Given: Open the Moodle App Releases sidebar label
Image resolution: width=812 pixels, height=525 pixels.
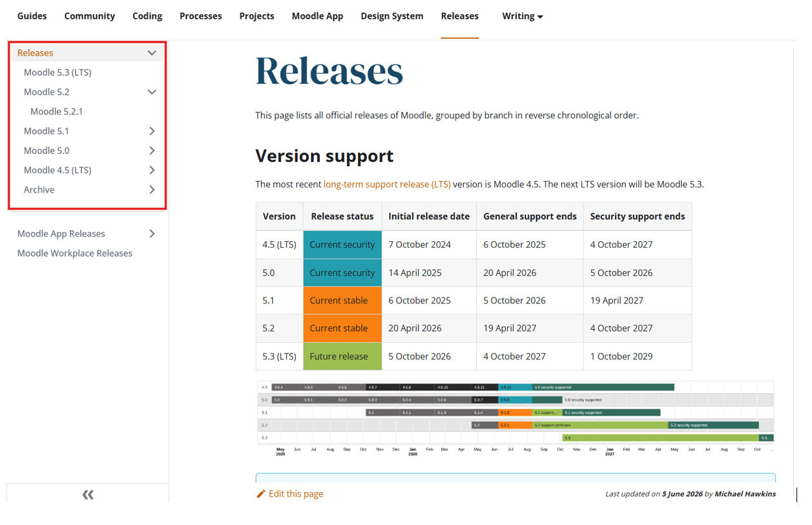Looking at the screenshot, I should (61, 233).
